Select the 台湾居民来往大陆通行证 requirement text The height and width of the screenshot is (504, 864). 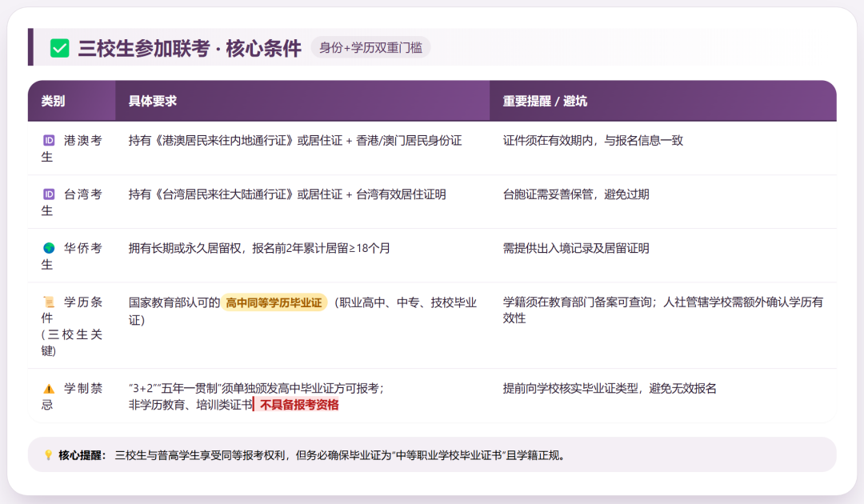(x=286, y=194)
